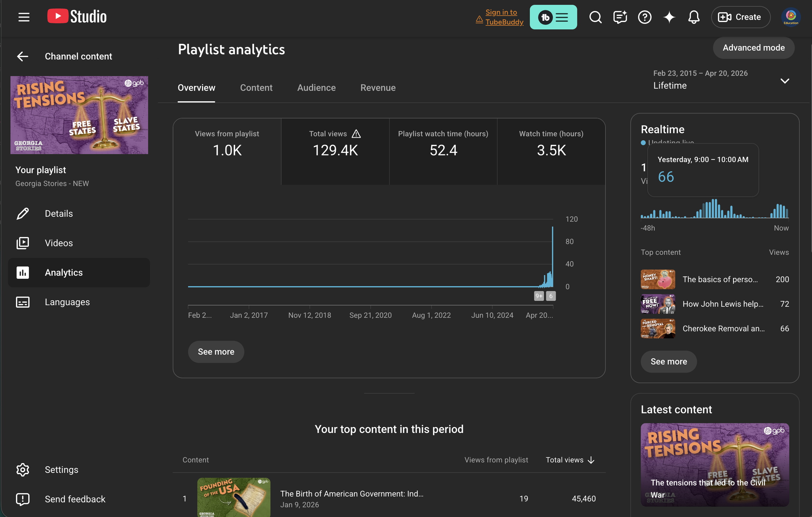Open Languages in the sidebar
The height and width of the screenshot is (517, 812).
coord(67,302)
